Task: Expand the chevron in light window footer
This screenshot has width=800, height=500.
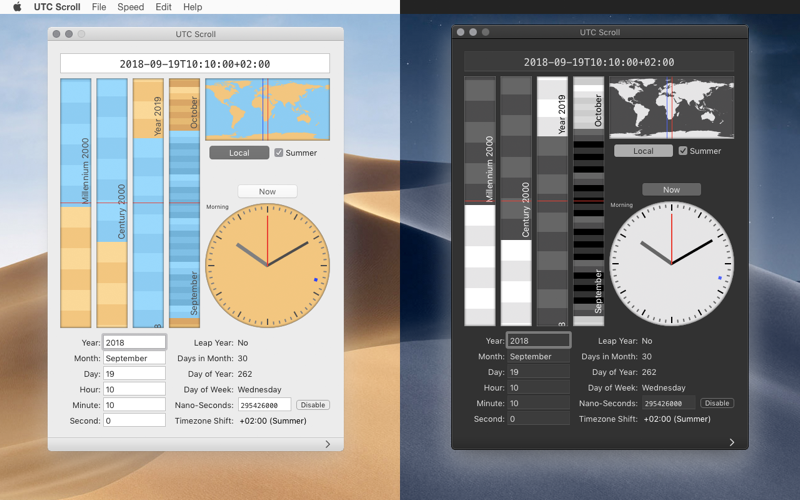Action: [x=328, y=444]
